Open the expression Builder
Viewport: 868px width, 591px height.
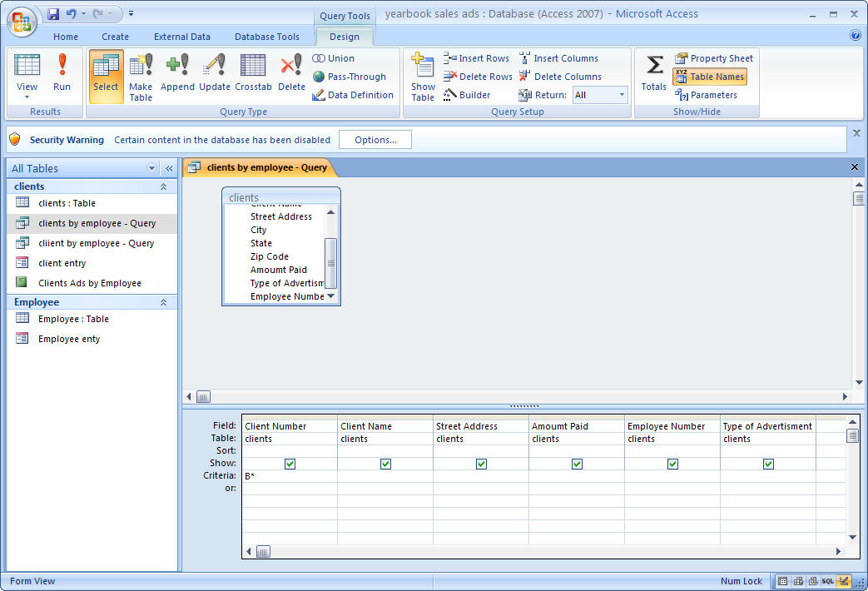point(467,95)
